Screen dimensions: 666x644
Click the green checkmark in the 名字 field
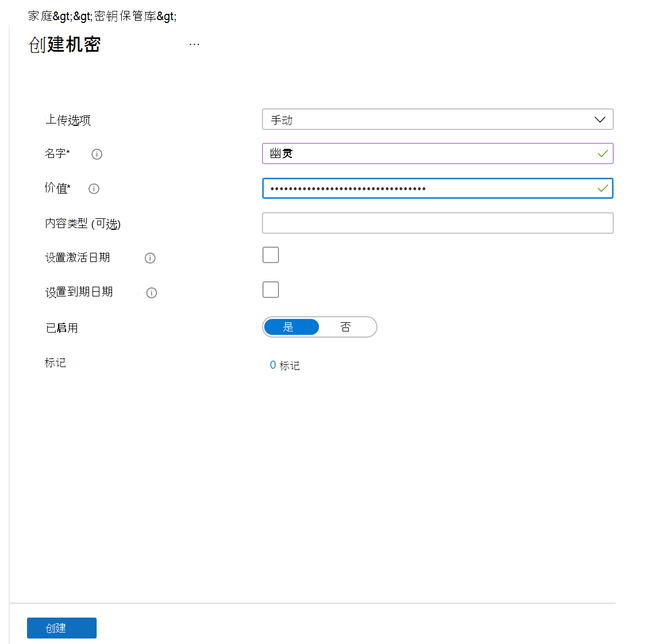pyautogui.click(x=603, y=153)
